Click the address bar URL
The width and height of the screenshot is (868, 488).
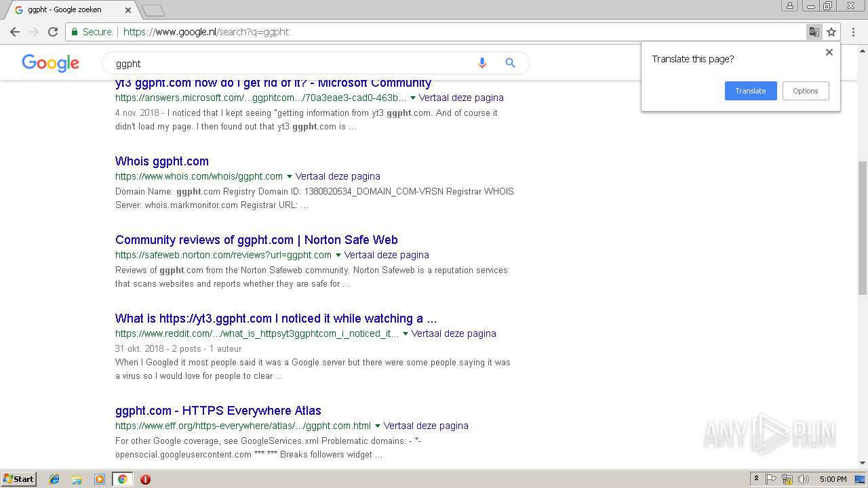point(206,32)
